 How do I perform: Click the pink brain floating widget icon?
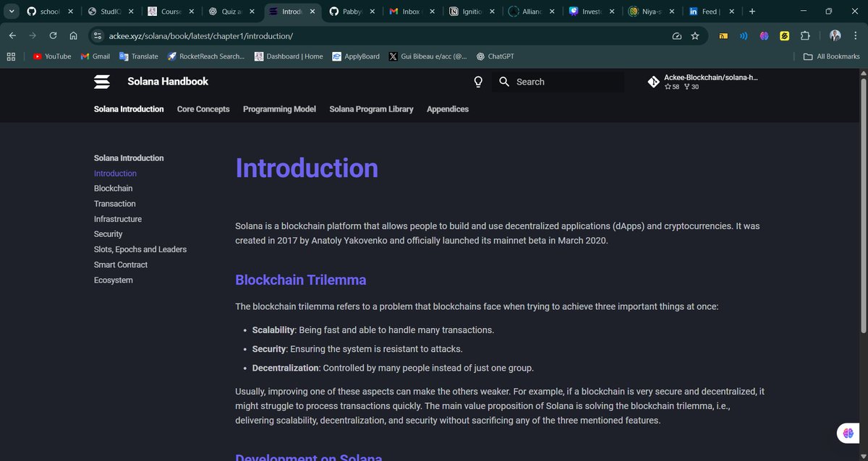click(848, 434)
